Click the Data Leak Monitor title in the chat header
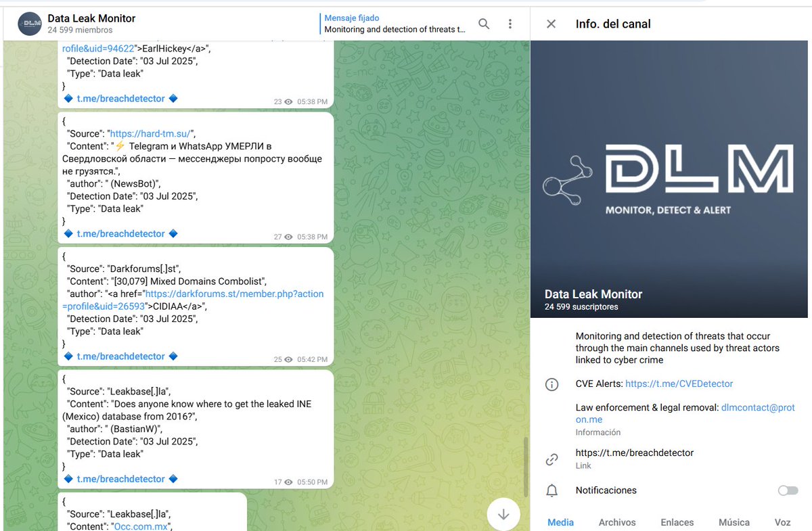Image resolution: width=812 pixels, height=531 pixels. coord(91,18)
